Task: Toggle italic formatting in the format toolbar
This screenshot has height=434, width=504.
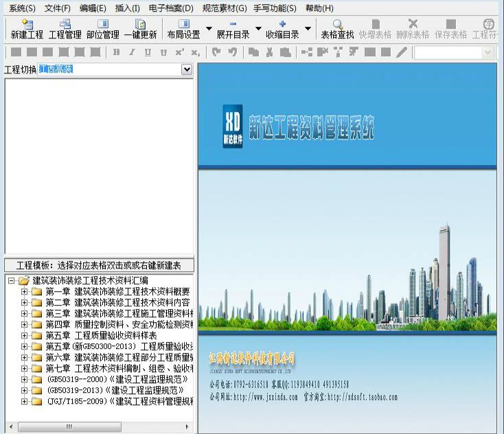Action: tap(132, 52)
